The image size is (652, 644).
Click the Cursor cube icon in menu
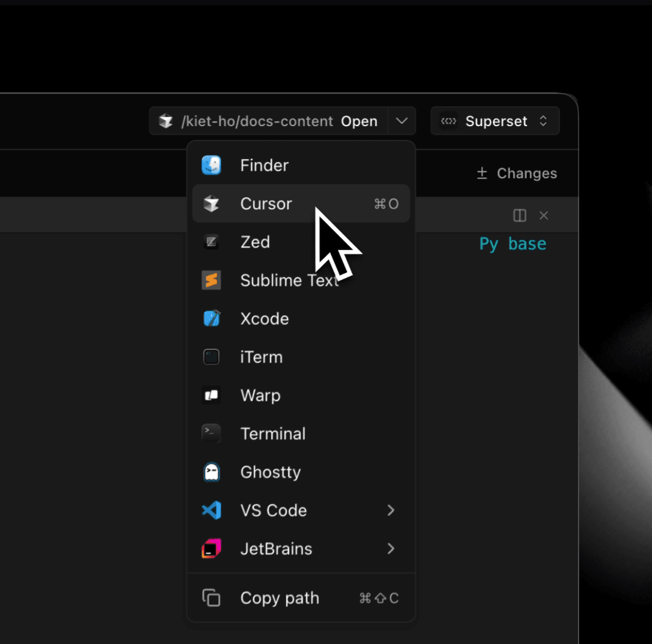click(x=211, y=203)
